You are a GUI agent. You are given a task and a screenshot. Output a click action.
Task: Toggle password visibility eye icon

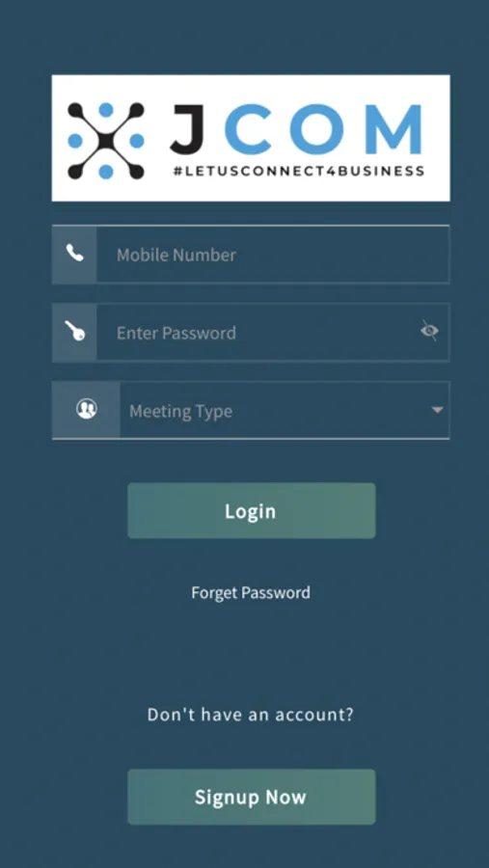pos(429,331)
